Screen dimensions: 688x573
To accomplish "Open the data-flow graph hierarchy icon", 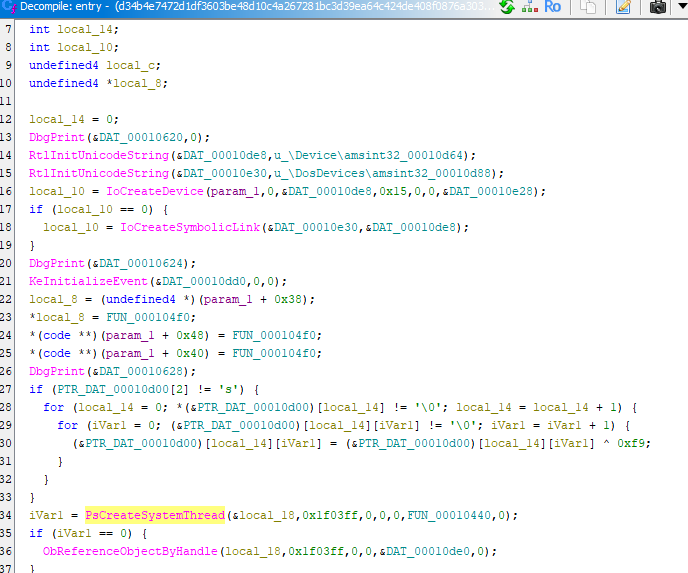I will 527,8.
